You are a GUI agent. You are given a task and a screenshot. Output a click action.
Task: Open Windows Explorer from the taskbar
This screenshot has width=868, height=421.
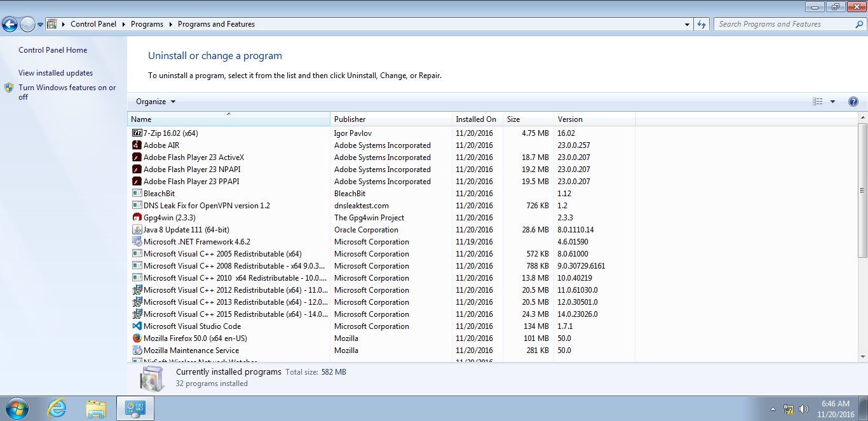click(x=96, y=408)
